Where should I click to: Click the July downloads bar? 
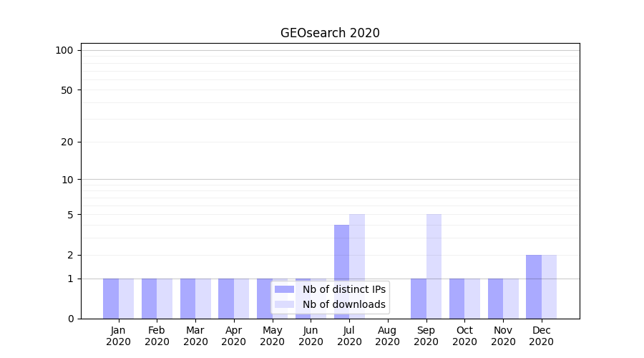pyautogui.click(x=357, y=266)
